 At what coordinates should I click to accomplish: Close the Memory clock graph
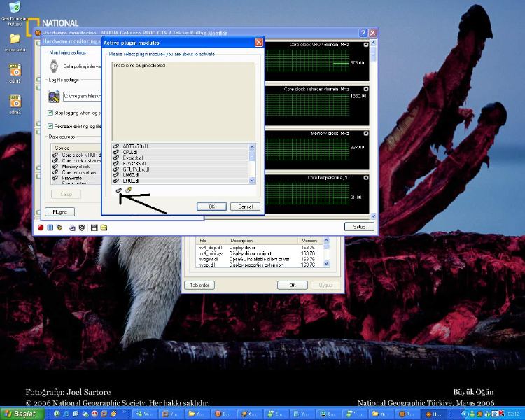[x=366, y=133]
